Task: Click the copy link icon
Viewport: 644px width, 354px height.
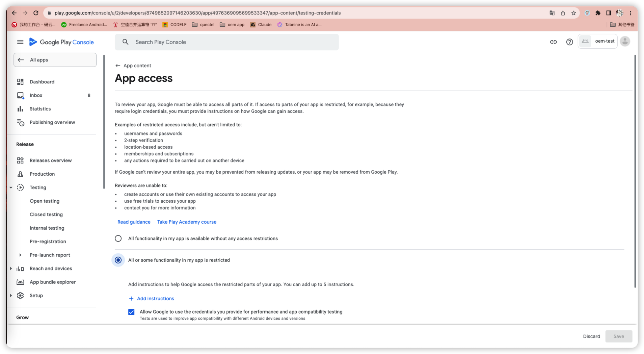Action: tap(553, 42)
